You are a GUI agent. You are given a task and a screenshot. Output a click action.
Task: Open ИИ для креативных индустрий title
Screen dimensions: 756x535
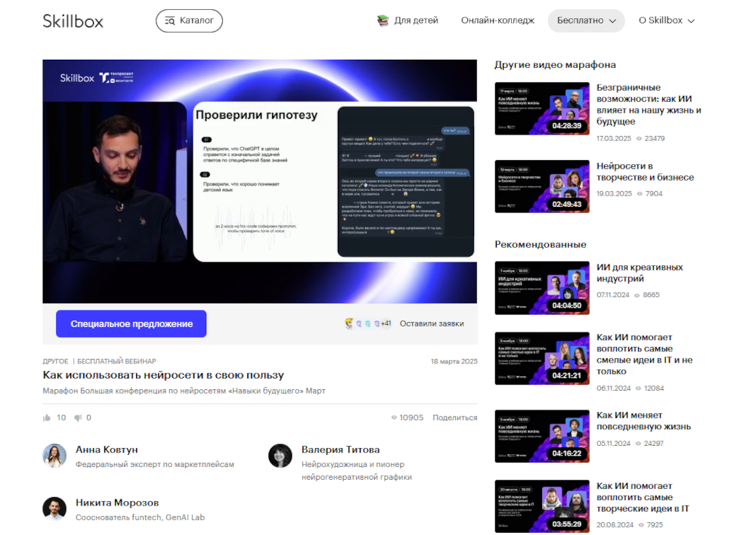pyautogui.click(x=640, y=273)
